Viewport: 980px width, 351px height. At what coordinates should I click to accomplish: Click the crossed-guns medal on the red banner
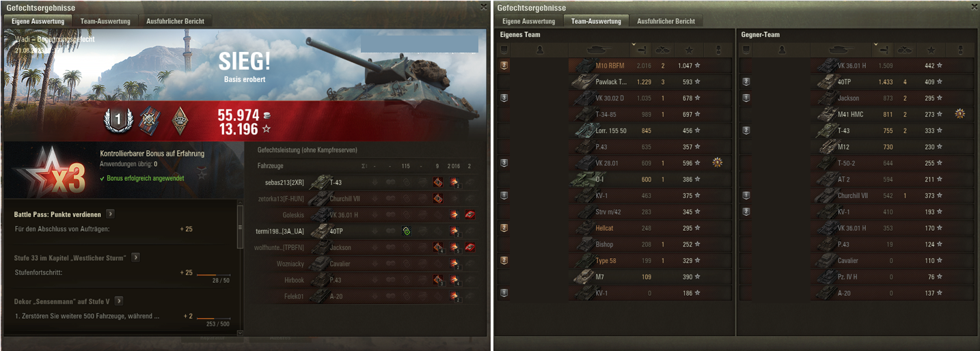coord(150,120)
